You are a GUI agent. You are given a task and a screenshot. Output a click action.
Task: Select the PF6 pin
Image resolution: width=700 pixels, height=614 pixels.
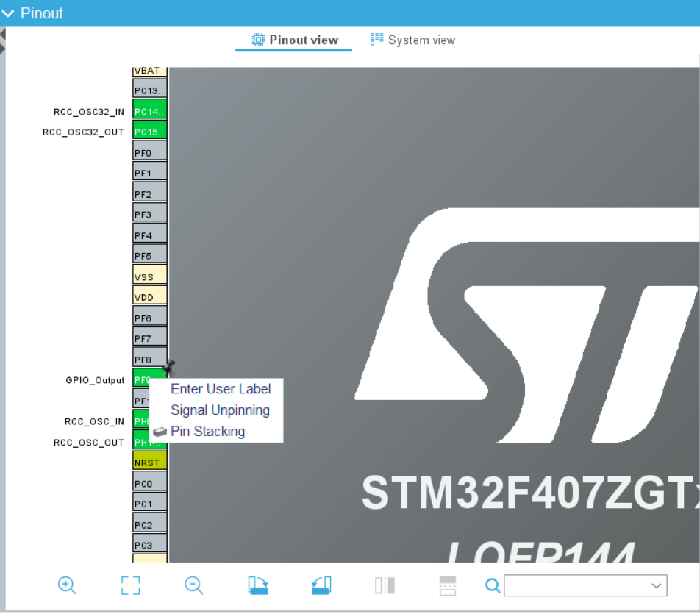150,315
